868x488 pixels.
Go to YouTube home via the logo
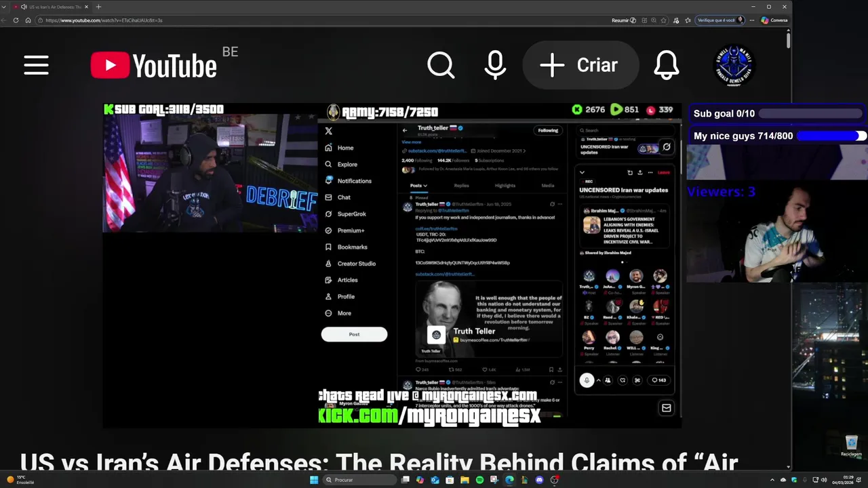(x=154, y=66)
